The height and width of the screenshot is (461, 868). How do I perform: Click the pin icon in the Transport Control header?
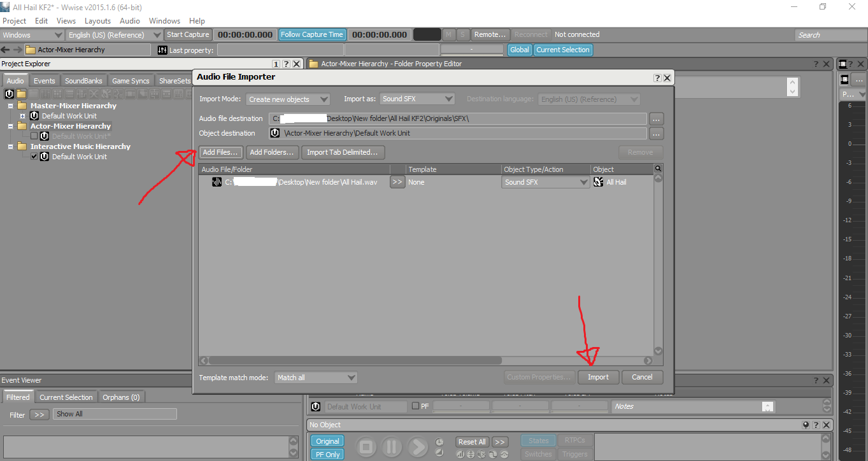(x=806, y=425)
